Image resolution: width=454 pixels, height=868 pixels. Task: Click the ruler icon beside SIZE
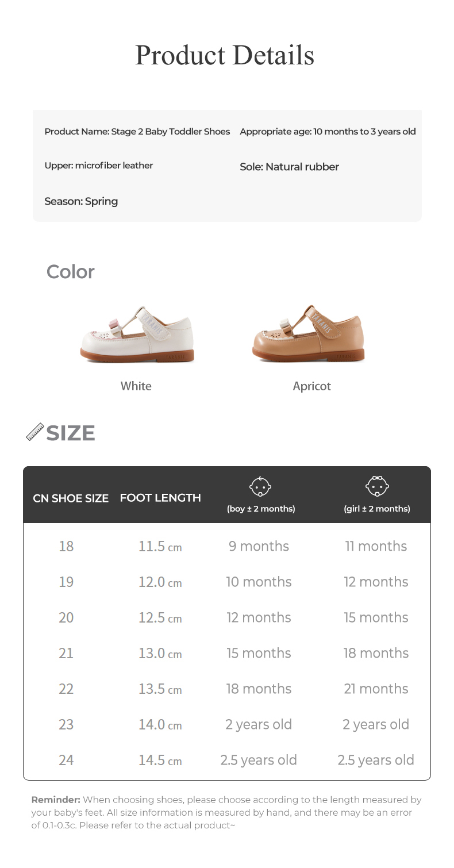pos(35,432)
